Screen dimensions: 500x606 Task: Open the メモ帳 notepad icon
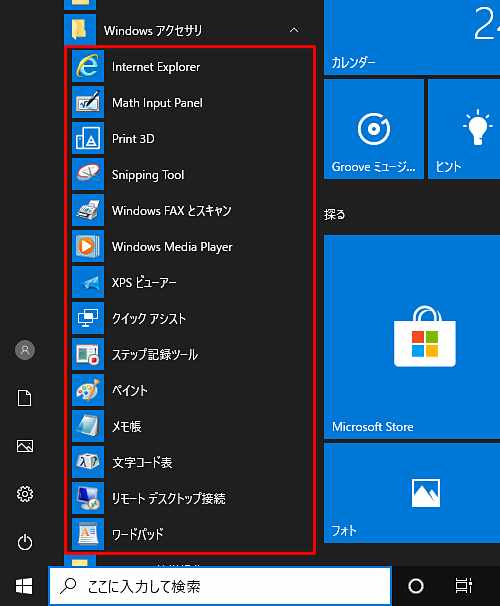[88, 426]
